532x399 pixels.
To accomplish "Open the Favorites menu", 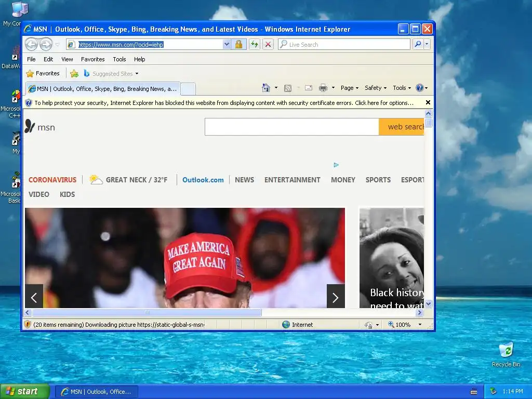I will 92,59.
